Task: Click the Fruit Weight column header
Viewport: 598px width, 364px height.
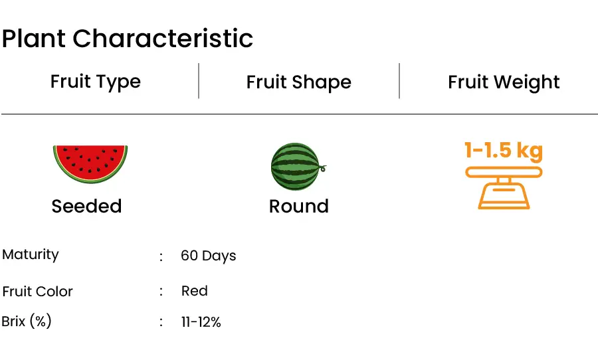Action: pos(504,82)
